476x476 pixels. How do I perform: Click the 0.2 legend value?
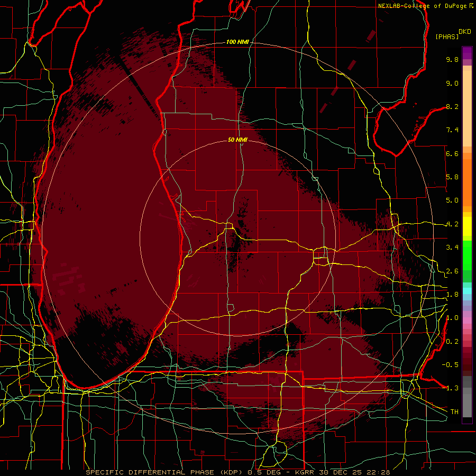[x=452, y=342]
